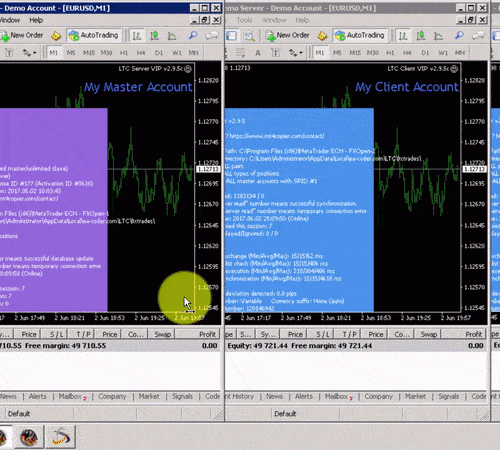Open Strategy Tester icon in Client window

pyautogui.click(x=249, y=35)
